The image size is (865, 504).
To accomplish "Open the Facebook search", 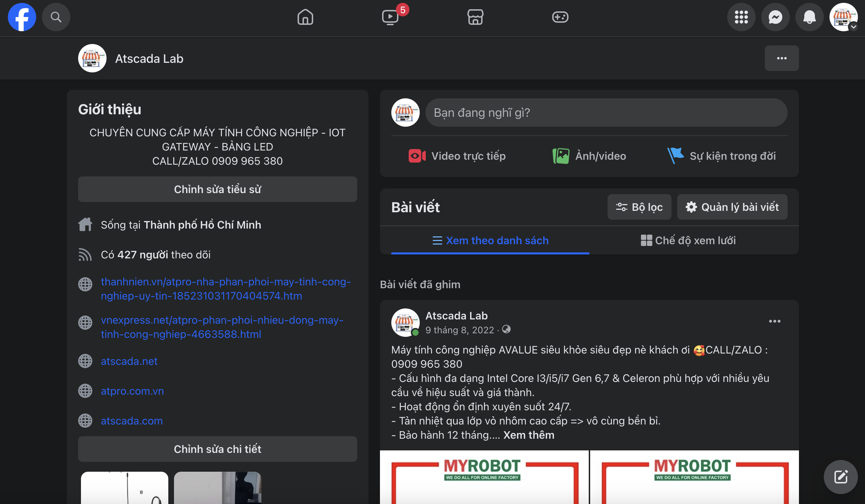I will pyautogui.click(x=56, y=17).
